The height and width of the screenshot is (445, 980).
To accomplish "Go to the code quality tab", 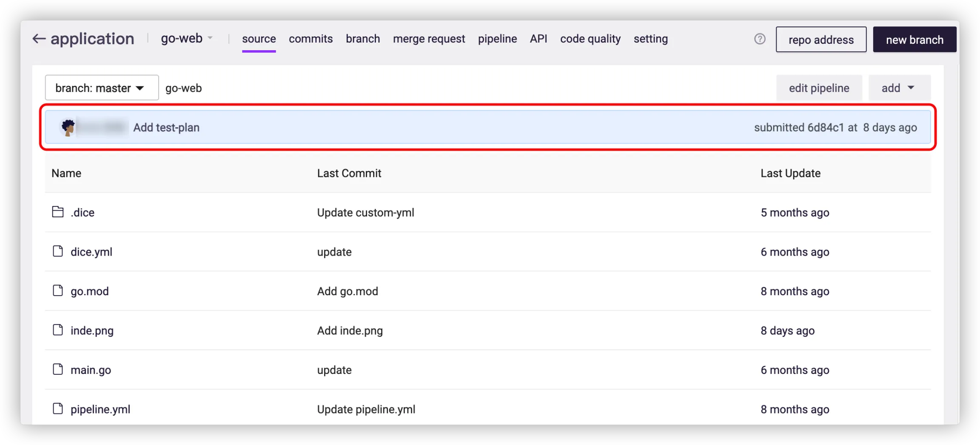I will (x=590, y=39).
